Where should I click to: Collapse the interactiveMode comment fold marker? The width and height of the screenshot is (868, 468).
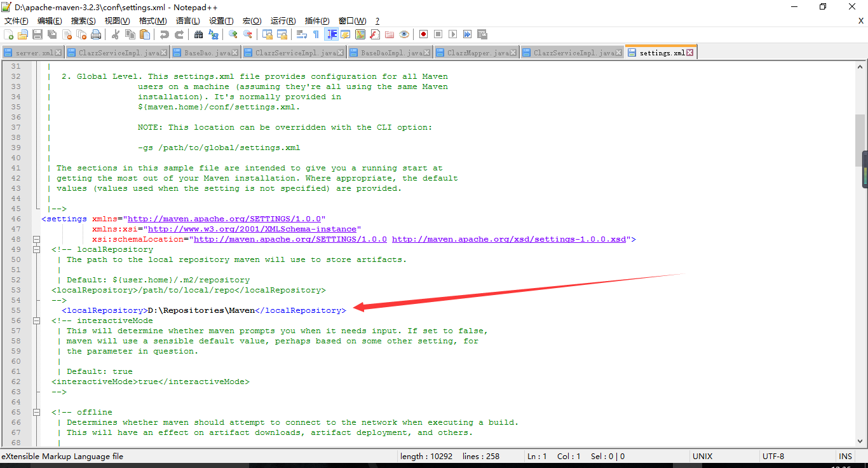coord(36,320)
